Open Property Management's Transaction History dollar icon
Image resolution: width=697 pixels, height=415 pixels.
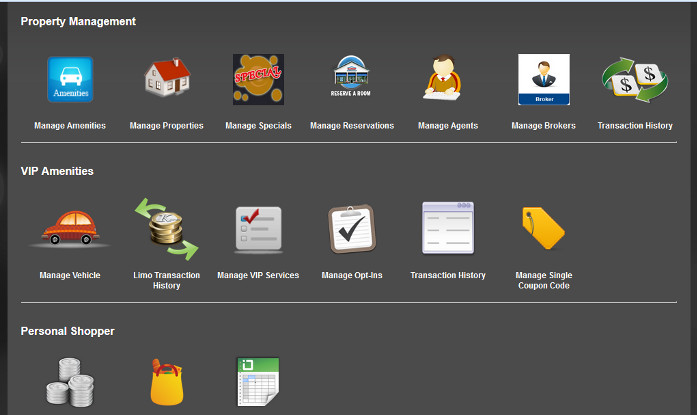[634, 80]
